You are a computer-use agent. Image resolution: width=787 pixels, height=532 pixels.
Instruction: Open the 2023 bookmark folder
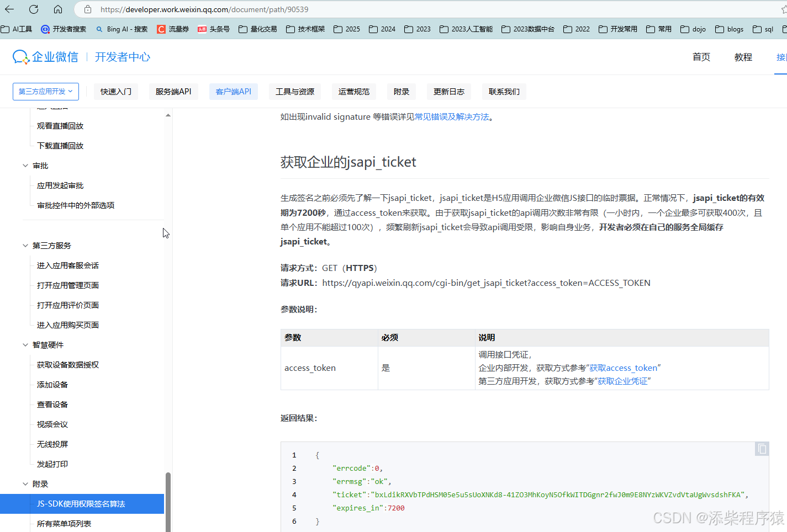[418, 29]
